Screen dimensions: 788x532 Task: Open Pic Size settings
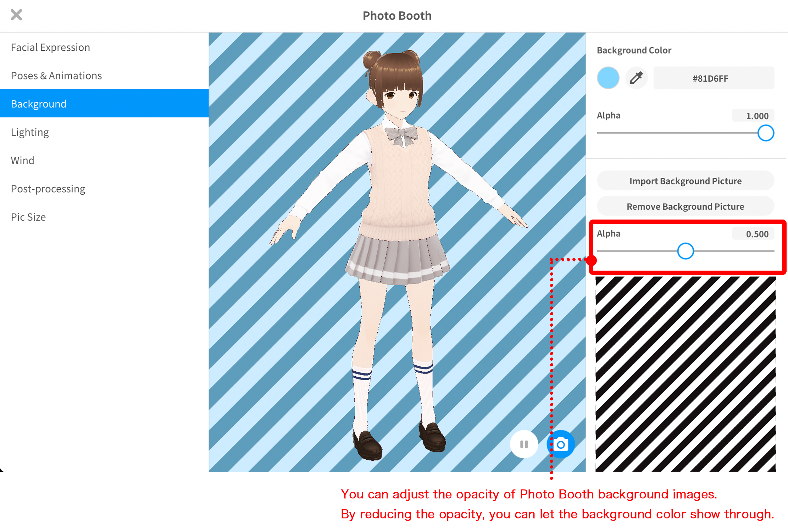coord(104,217)
